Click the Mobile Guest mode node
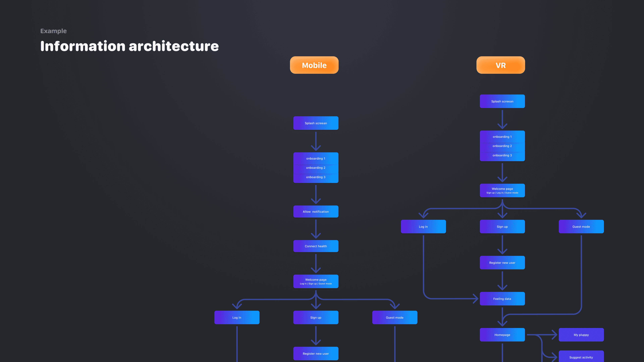The image size is (644, 362). tap(394, 318)
